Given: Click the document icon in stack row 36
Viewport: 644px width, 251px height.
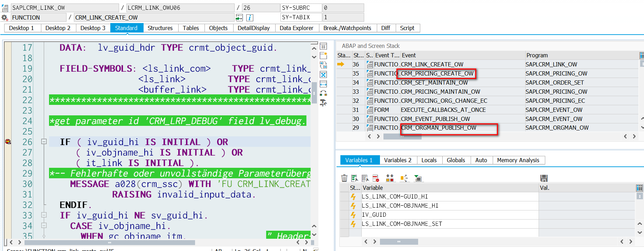Looking at the screenshot, I should click(x=369, y=64).
